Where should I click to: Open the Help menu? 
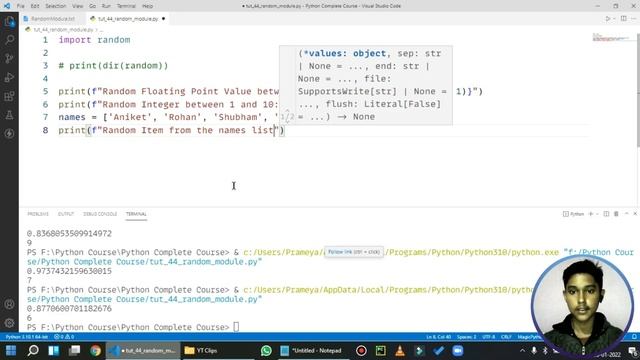[x=147, y=6]
